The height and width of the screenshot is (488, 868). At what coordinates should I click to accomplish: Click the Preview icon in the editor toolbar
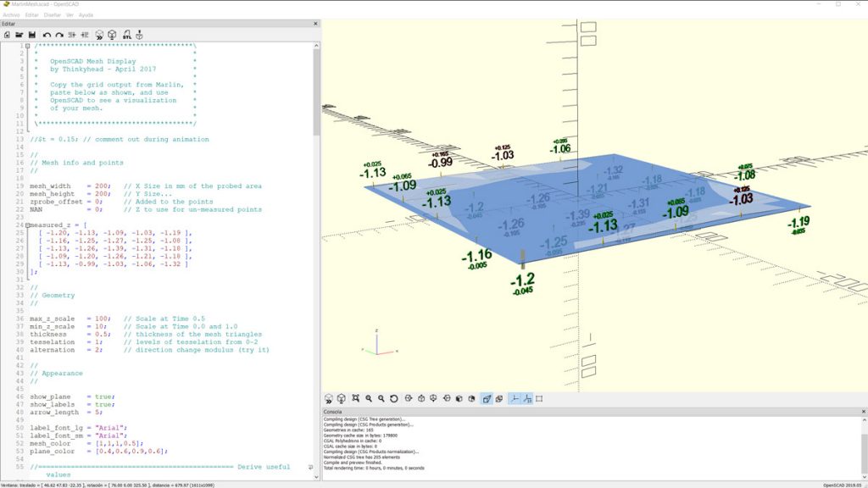(x=99, y=35)
